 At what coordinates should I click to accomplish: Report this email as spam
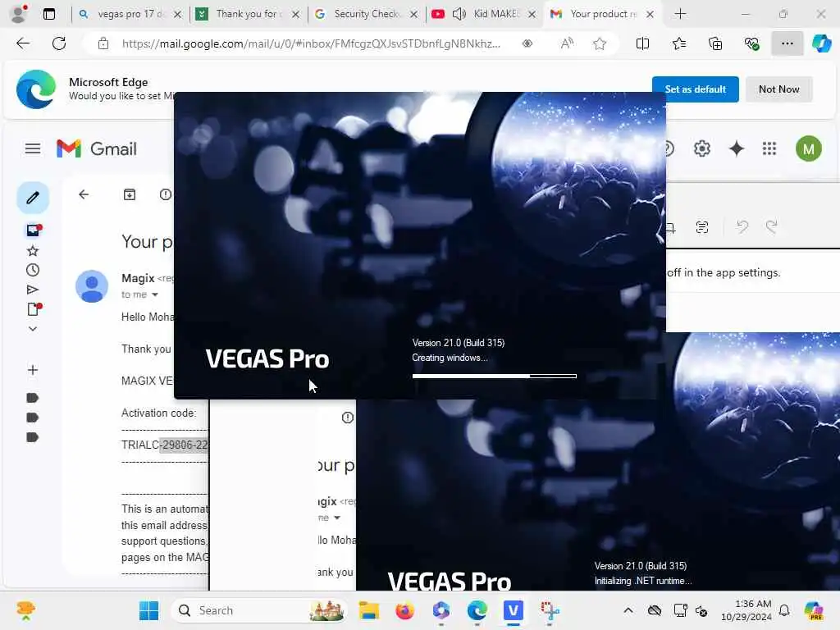point(166,194)
